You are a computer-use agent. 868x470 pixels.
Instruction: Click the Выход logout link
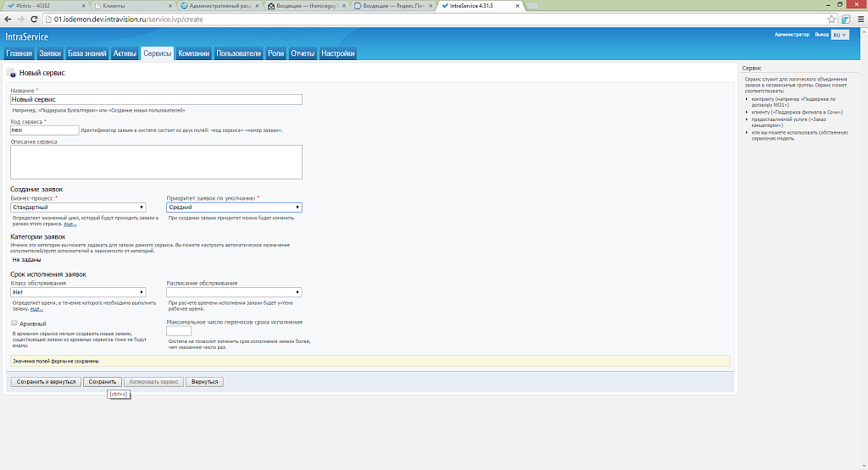(x=821, y=35)
